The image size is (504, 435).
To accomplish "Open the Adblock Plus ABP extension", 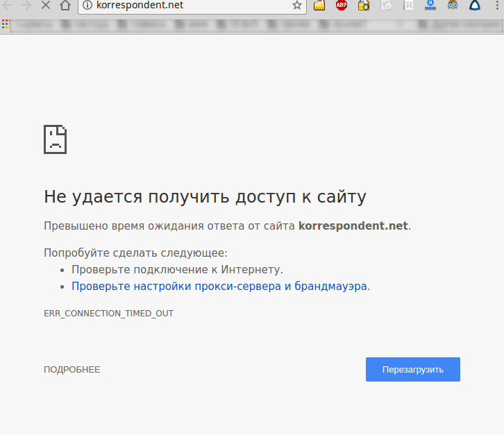I will pyautogui.click(x=342, y=5).
